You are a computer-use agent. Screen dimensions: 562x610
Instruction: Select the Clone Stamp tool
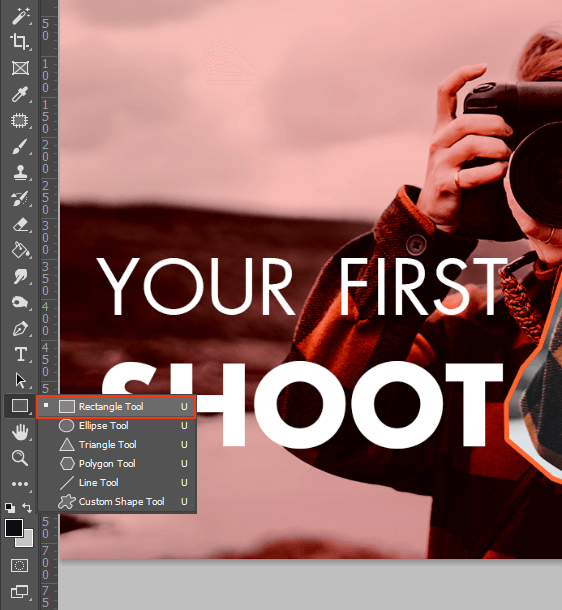(20, 172)
